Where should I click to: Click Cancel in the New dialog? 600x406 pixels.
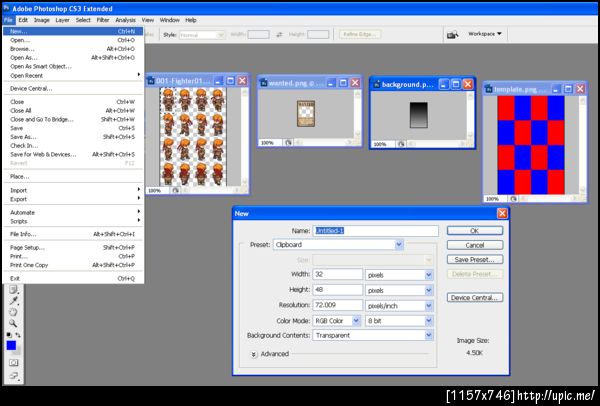point(475,245)
